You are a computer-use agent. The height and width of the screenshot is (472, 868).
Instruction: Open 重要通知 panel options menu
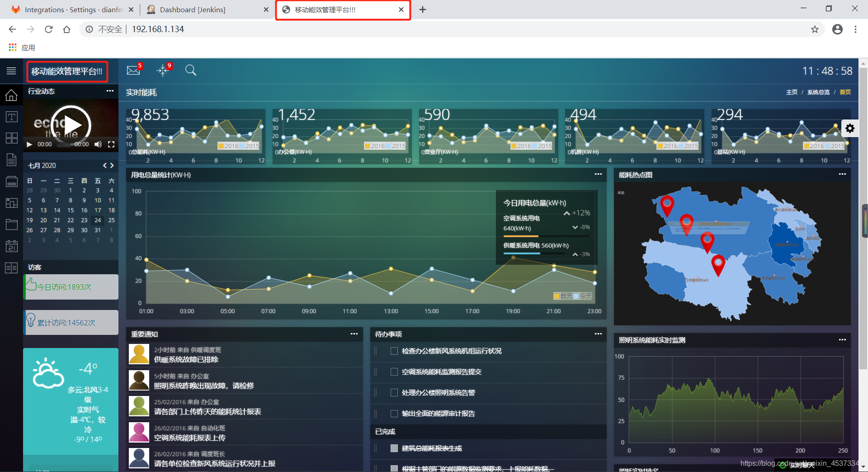click(x=354, y=334)
